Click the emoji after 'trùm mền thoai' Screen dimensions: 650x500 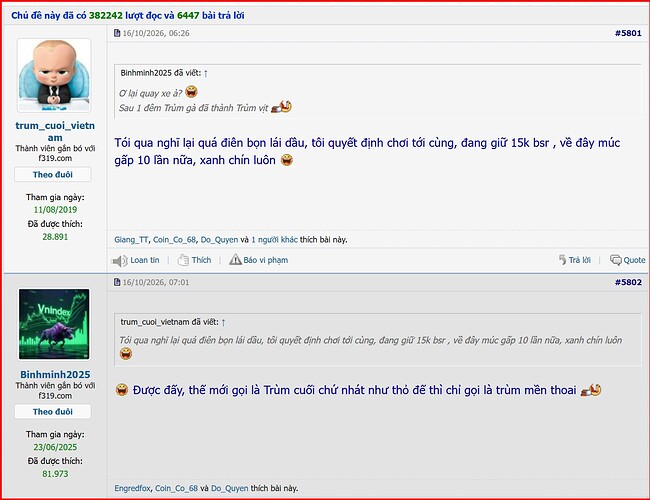pos(591,390)
